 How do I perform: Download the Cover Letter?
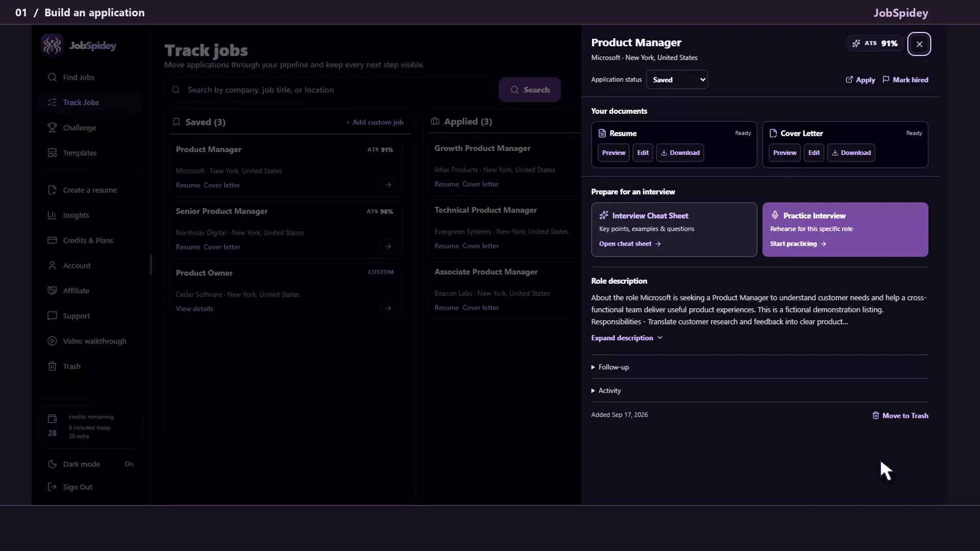click(851, 153)
